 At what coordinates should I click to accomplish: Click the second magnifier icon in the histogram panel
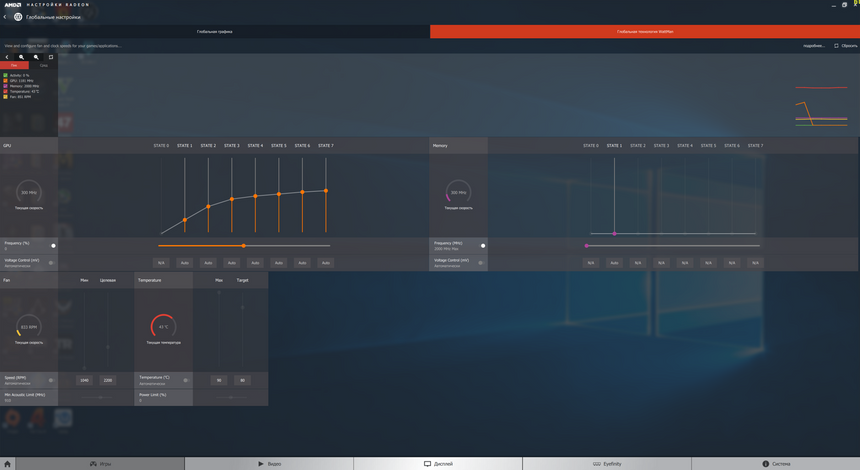tap(36, 57)
